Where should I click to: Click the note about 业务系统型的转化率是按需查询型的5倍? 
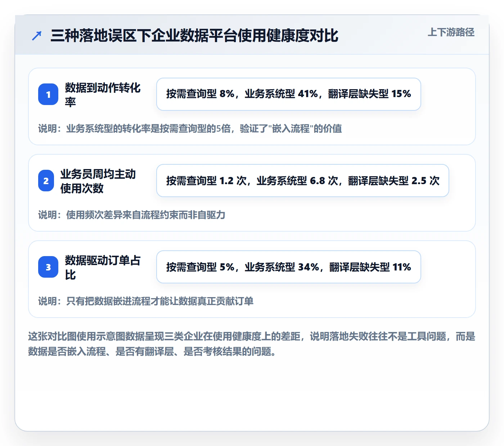pyautogui.click(x=190, y=128)
